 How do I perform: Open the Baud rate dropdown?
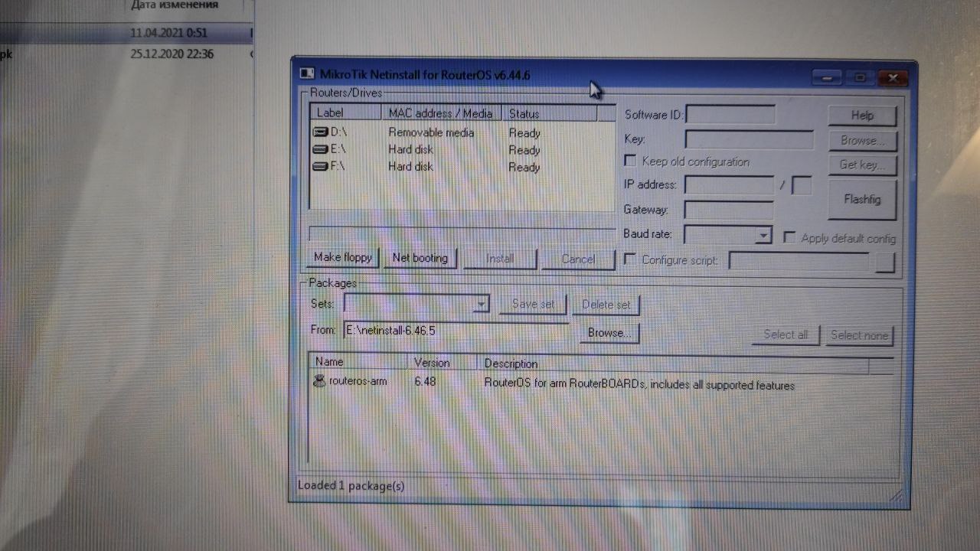point(763,235)
